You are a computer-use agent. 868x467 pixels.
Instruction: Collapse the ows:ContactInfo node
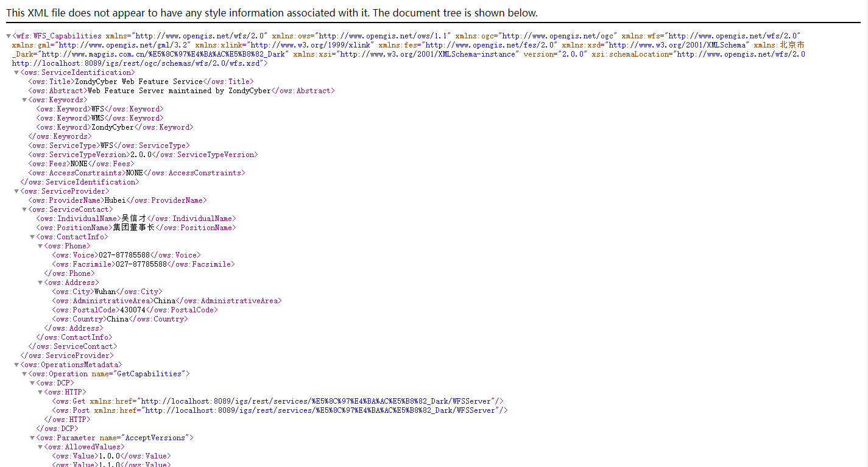pos(32,237)
